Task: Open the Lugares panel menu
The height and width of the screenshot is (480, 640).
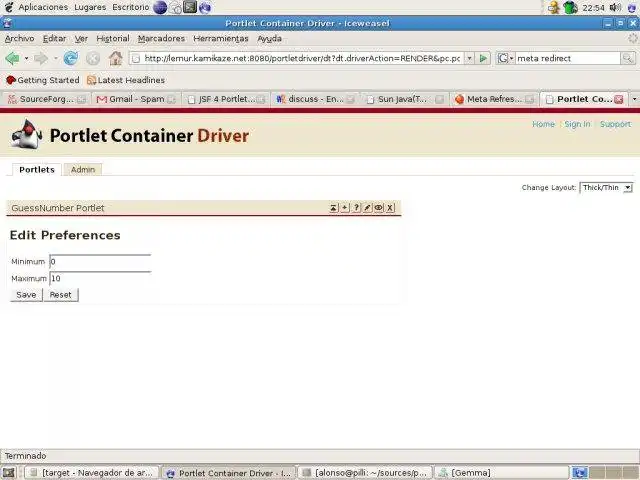Action: click(90, 7)
